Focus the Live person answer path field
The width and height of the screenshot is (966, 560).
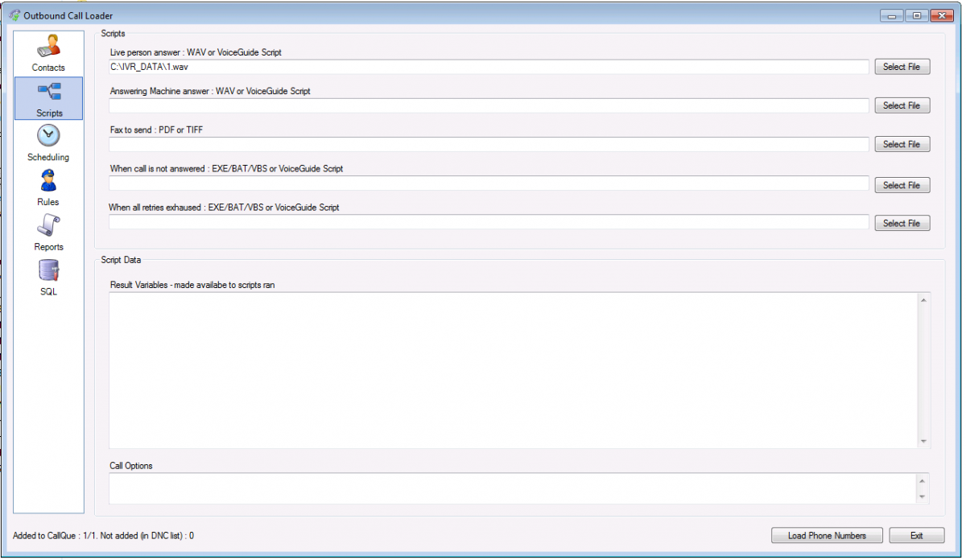pyautogui.click(x=489, y=67)
